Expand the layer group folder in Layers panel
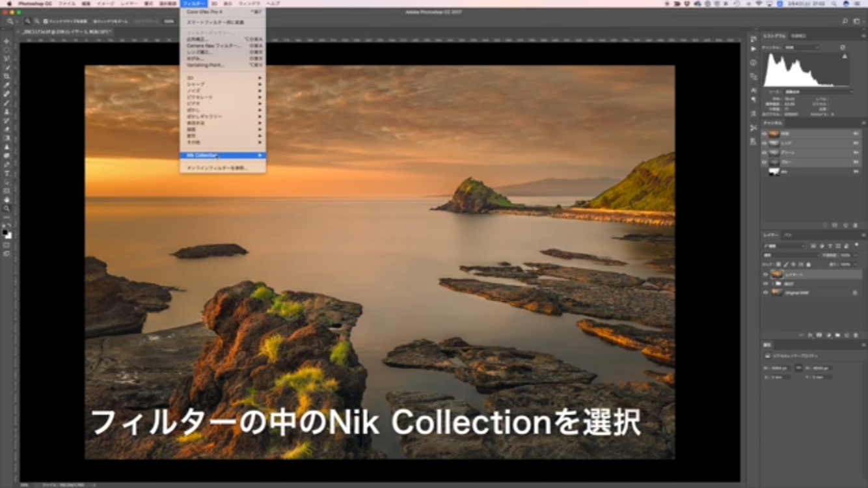 [772, 284]
